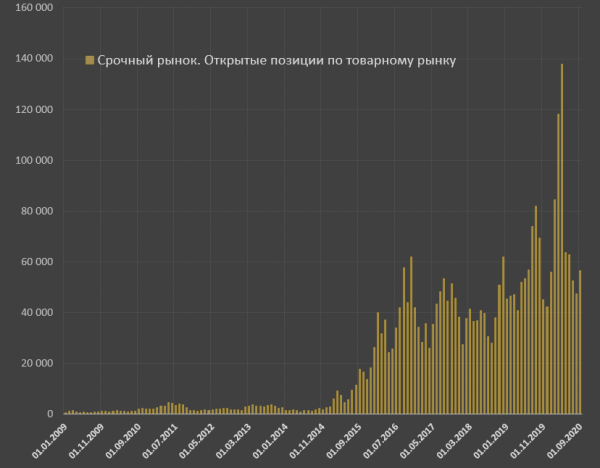600x468 pixels.
Task: Click the 20 000 y-axis label
Action: [x=37, y=363]
